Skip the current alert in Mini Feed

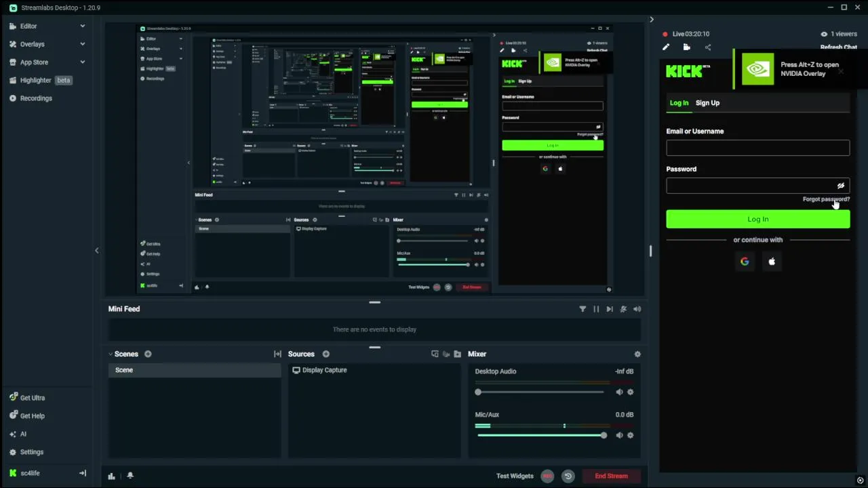pos(610,309)
